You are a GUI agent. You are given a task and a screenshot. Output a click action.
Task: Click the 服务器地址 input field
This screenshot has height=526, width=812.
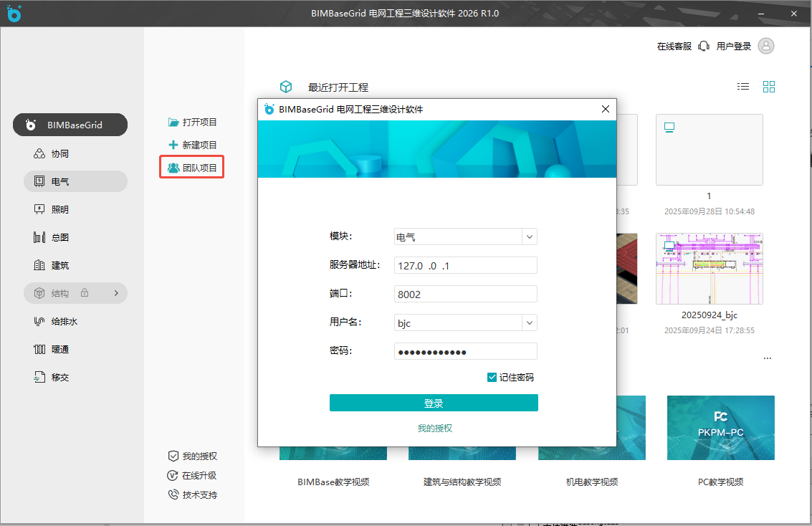tap(466, 265)
